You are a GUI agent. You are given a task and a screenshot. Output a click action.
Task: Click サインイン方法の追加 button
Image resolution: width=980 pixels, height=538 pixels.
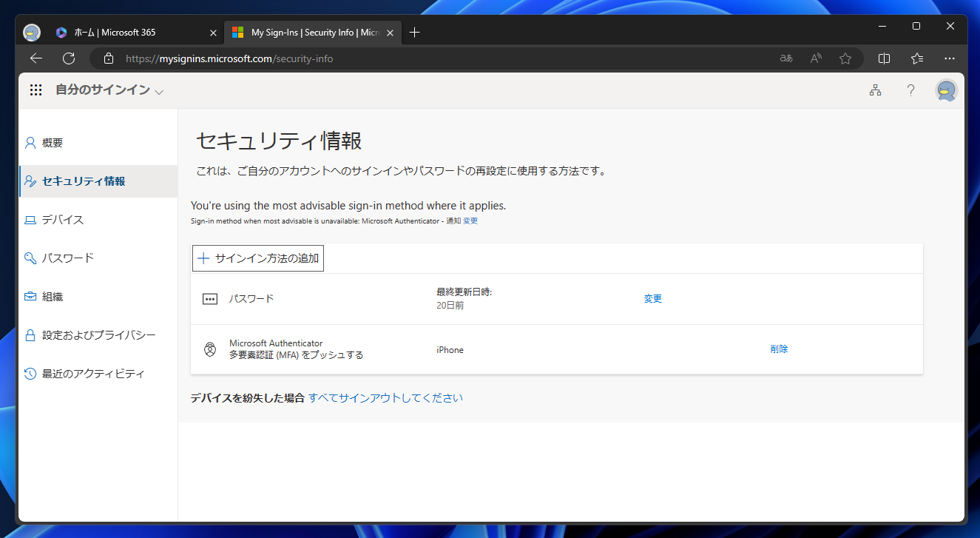[x=258, y=258]
